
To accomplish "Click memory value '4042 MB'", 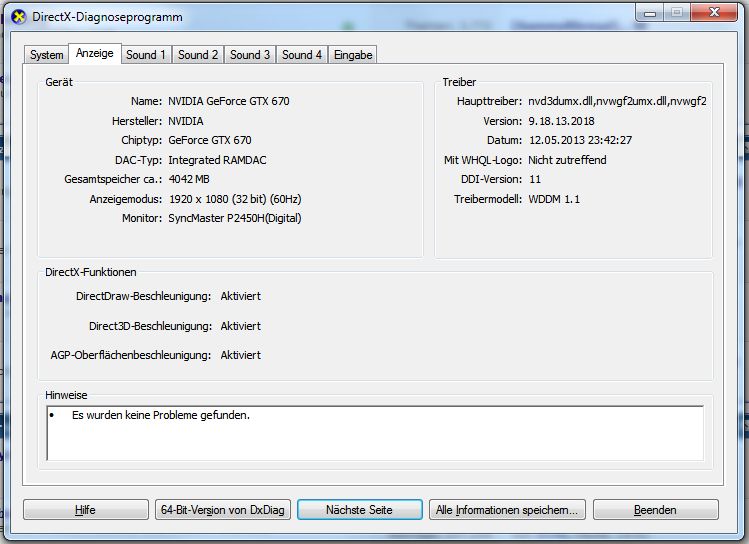I will click(x=189, y=179).
